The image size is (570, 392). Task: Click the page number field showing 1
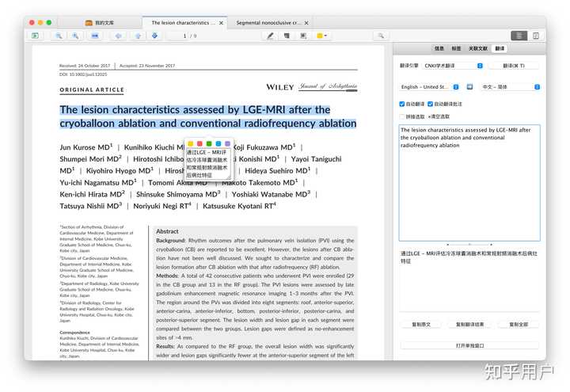coord(180,36)
